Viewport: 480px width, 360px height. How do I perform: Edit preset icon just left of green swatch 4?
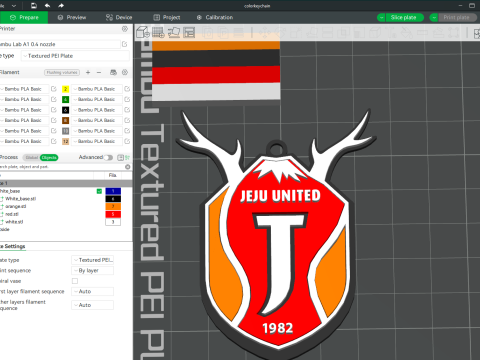click(x=54, y=99)
